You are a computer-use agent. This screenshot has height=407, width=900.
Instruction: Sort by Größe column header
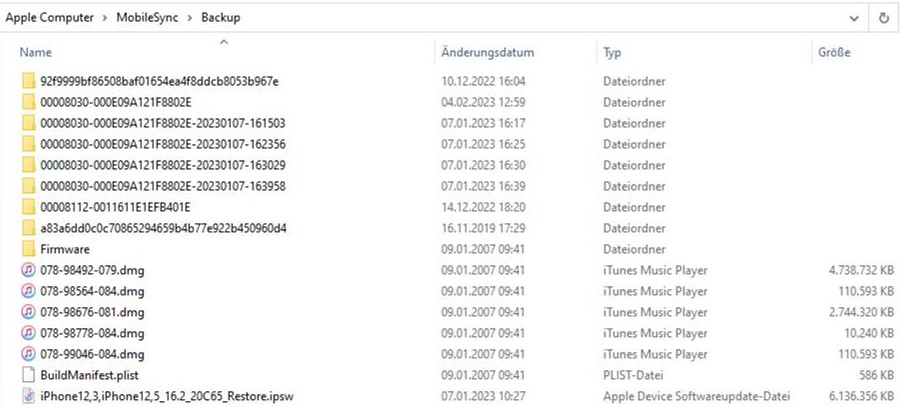833,52
